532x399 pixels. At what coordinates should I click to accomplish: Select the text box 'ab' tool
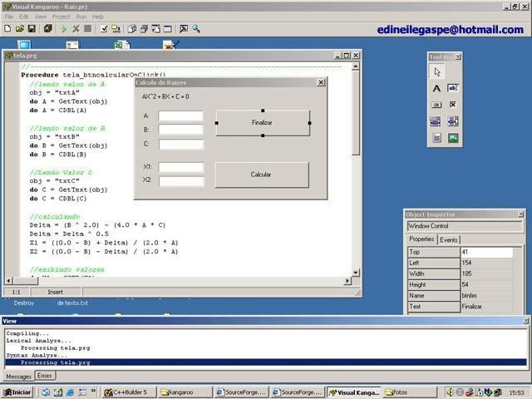point(453,88)
